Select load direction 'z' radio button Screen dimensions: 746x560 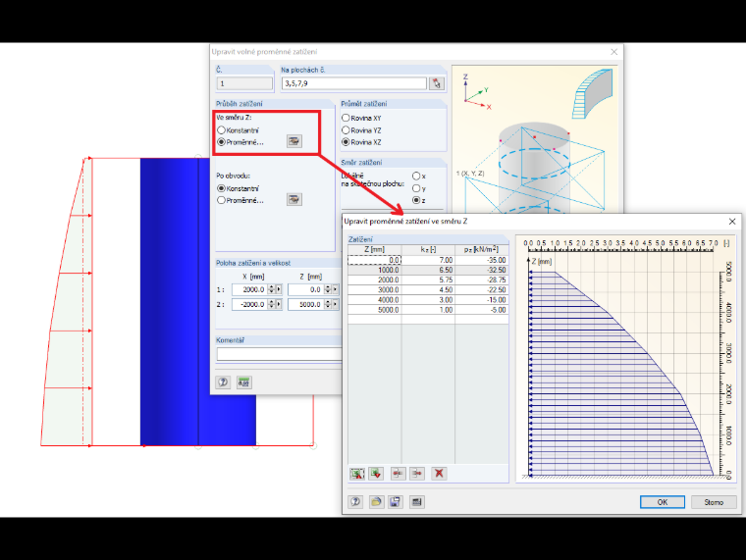[416, 201]
